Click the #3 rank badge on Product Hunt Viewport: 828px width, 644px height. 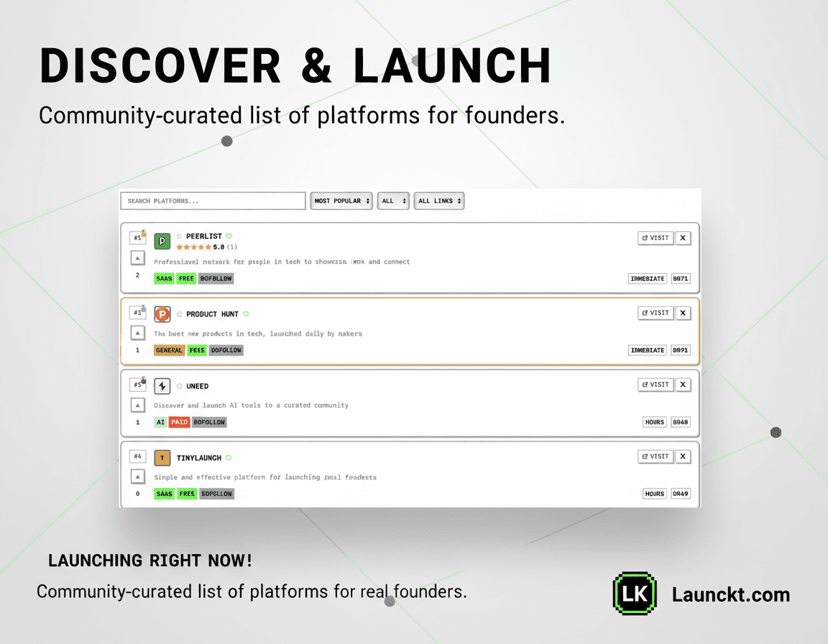tap(137, 312)
